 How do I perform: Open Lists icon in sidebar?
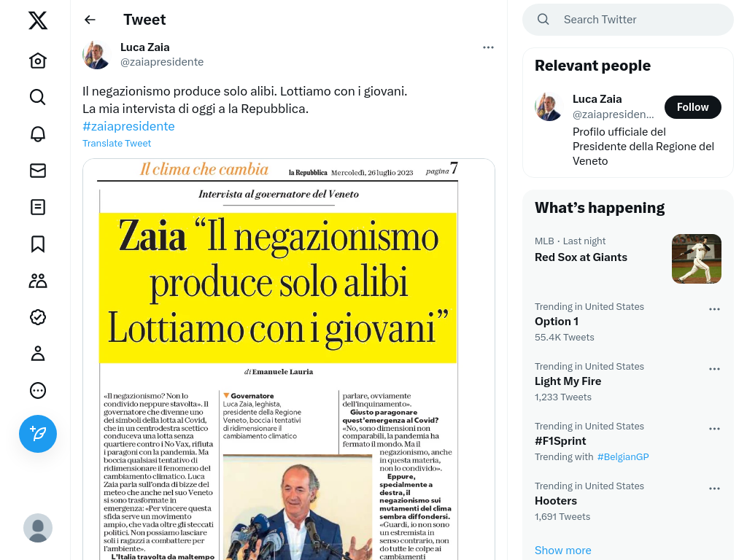(38, 207)
